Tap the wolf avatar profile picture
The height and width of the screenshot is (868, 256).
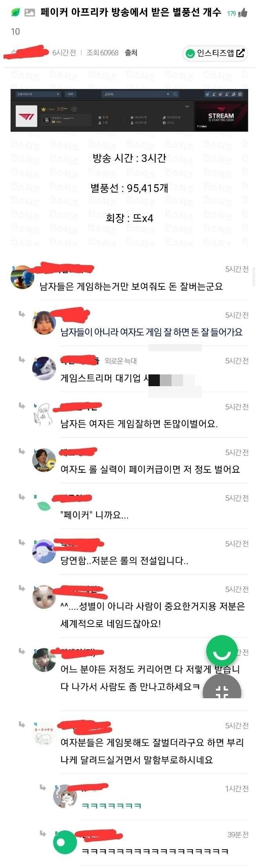pyautogui.click(x=44, y=368)
